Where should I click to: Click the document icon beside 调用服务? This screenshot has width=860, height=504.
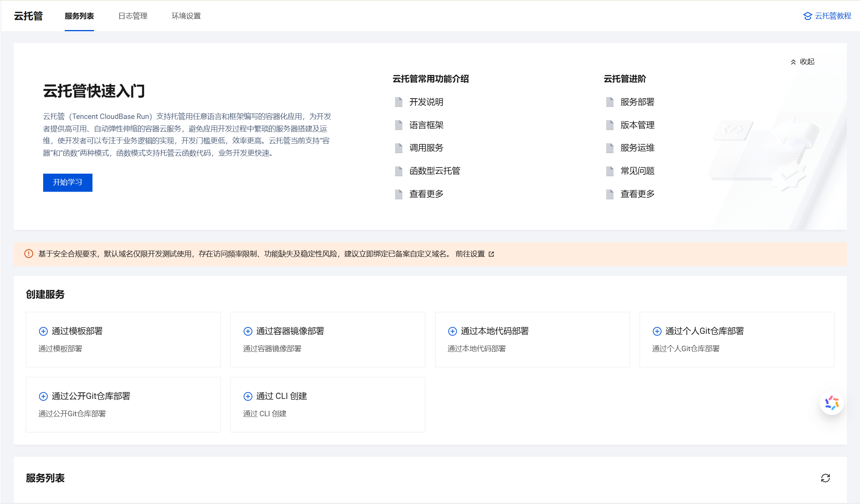pyautogui.click(x=399, y=148)
